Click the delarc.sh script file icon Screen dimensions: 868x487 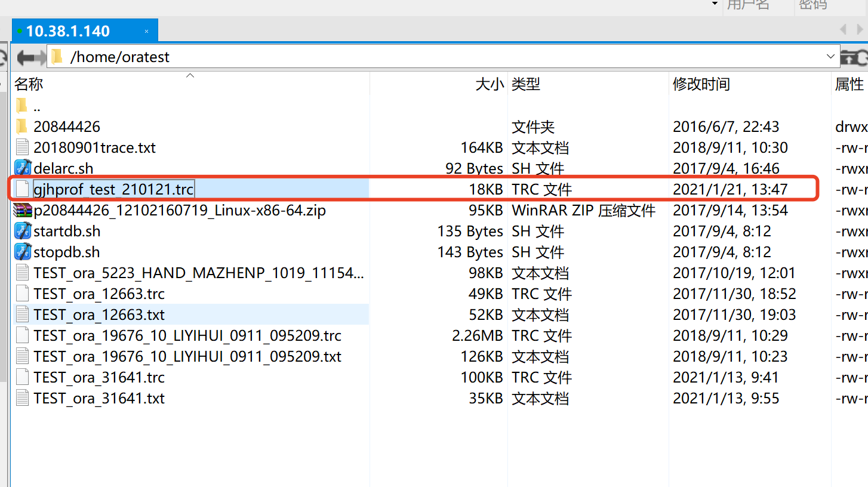tap(23, 168)
